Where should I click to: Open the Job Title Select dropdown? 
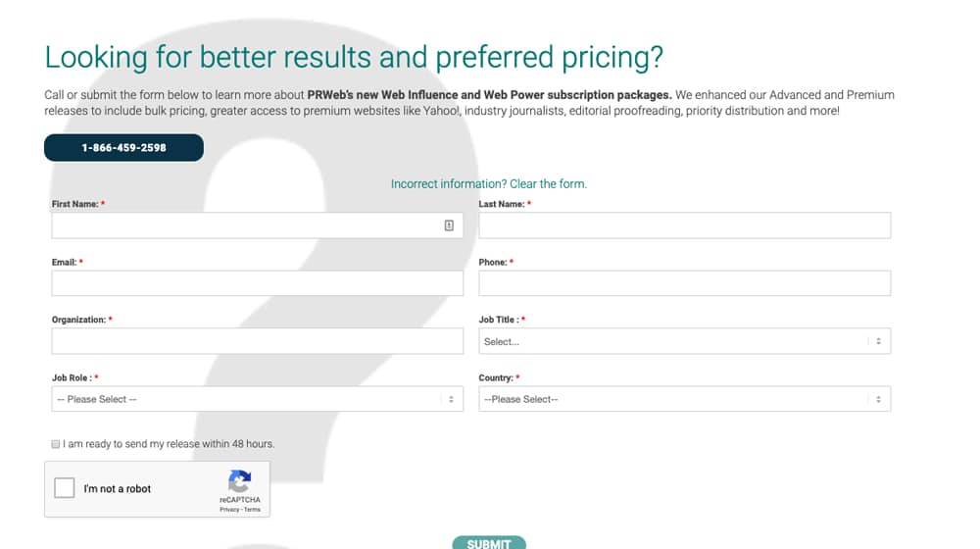pos(684,341)
